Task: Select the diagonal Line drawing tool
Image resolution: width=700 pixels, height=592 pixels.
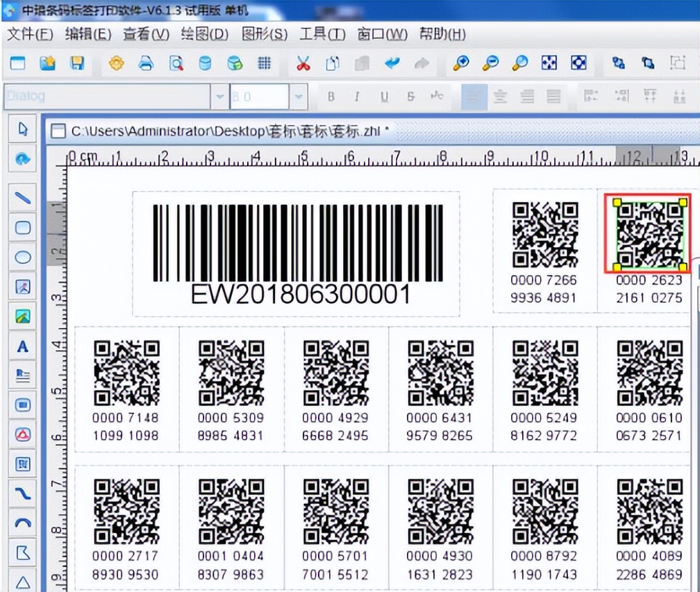Action: tap(23, 197)
